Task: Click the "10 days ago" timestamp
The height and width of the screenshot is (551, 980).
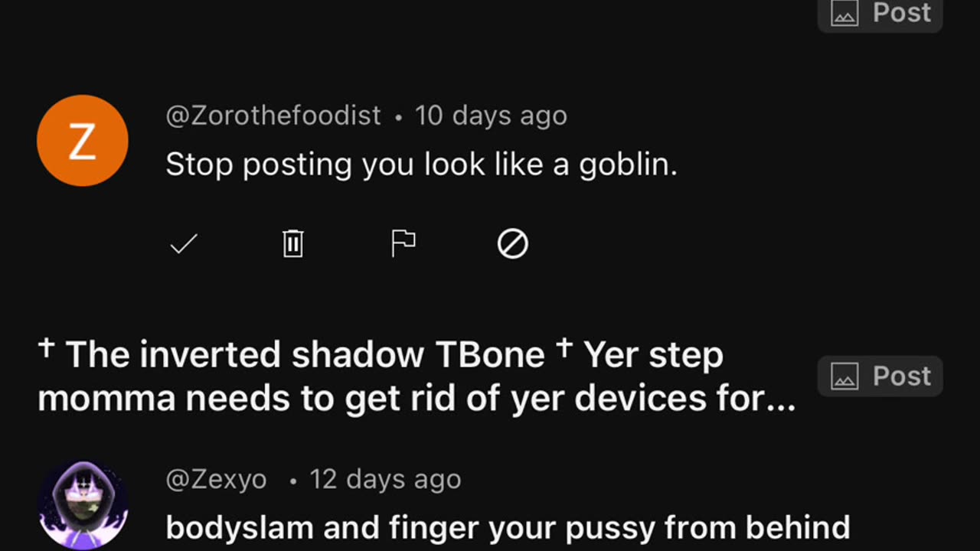Action: click(491, 116)
